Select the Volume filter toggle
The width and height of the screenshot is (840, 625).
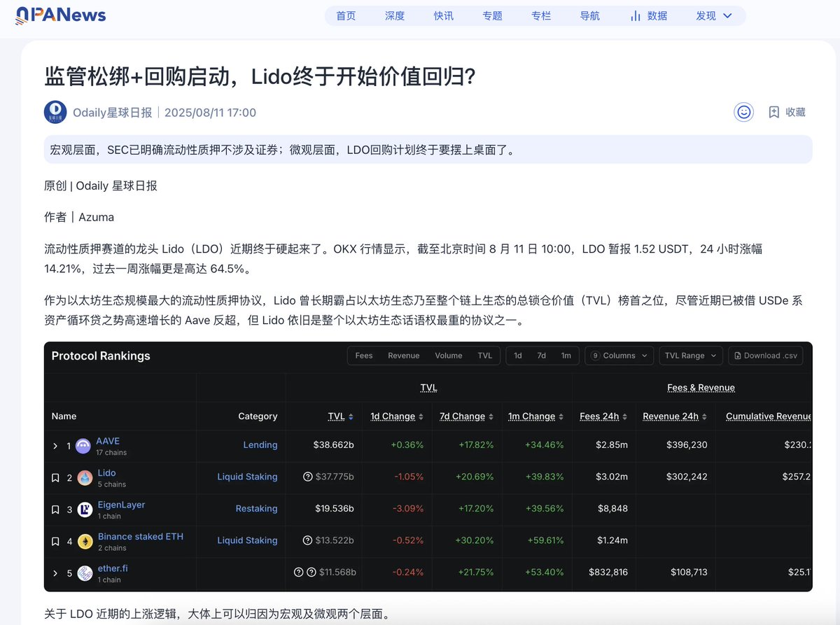coord(449,356)
